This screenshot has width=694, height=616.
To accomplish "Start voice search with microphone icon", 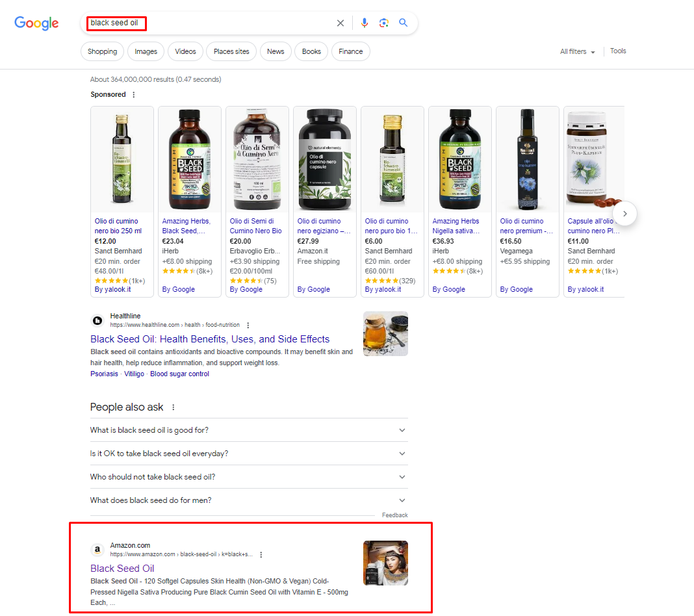I will click(x=365, y=23).
